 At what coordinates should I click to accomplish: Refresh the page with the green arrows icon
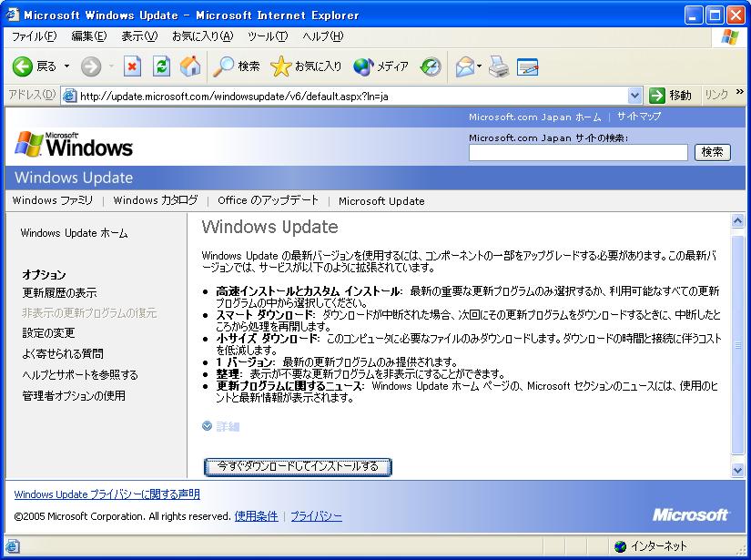(x=161, y=66)
